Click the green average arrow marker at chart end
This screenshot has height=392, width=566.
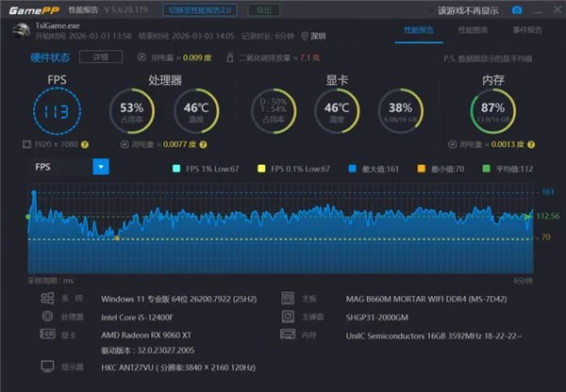pos(528,217)
